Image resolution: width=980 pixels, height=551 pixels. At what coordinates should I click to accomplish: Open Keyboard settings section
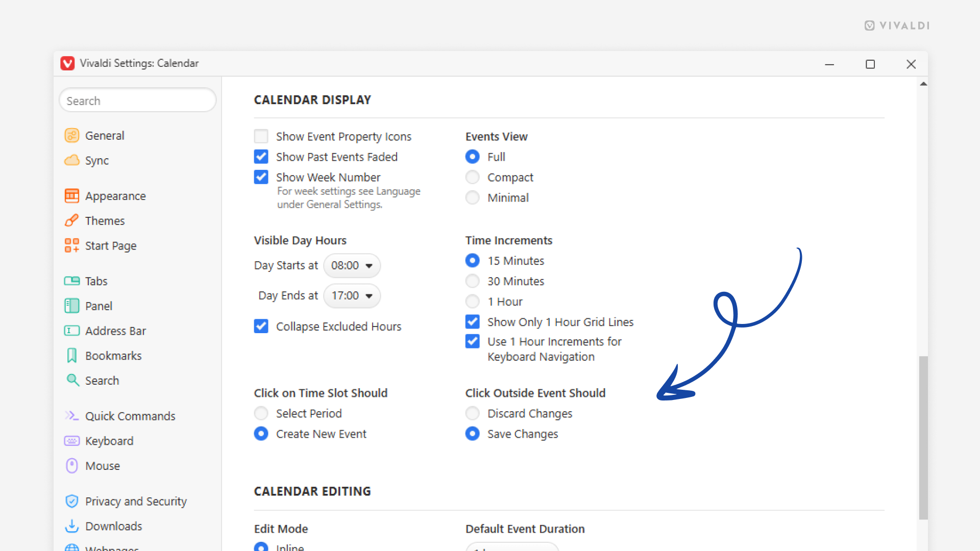click(109, 441)
